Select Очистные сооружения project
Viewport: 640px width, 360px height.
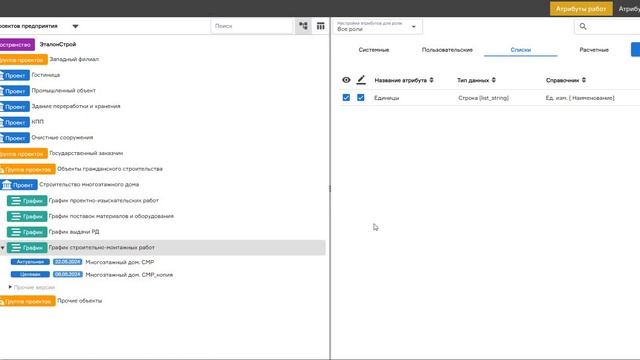[x=62, y=138]
